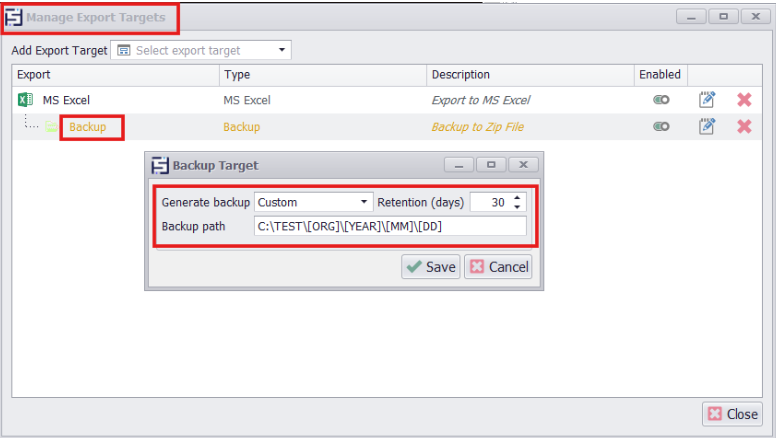Click the edit icon for MS Excel row
The image size is (776, 438).
(707, 100)
